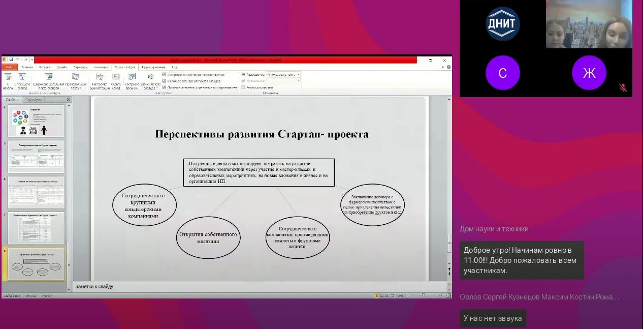The height and width of the screenshot is (329, 644).
Task: Toggle Presenter View checkbox
Action: (243, 87)
